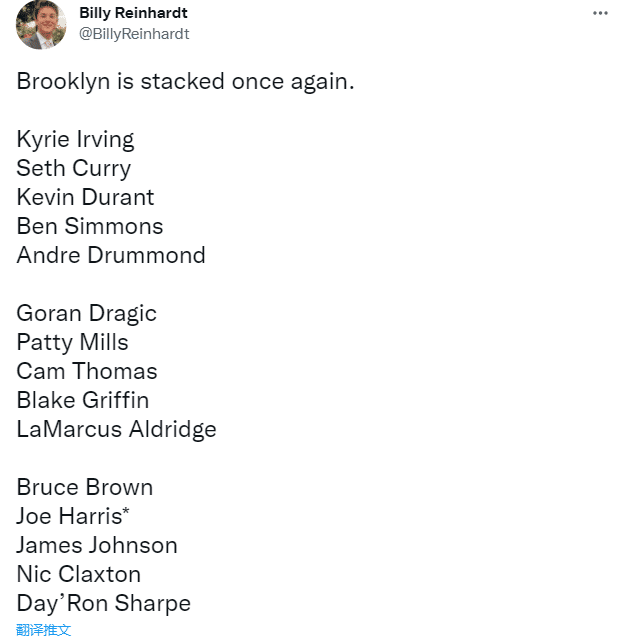This screenshot has height=642, width=623.
Task: Open the Billy Reinhardt display name link
Action: [133, 14]
